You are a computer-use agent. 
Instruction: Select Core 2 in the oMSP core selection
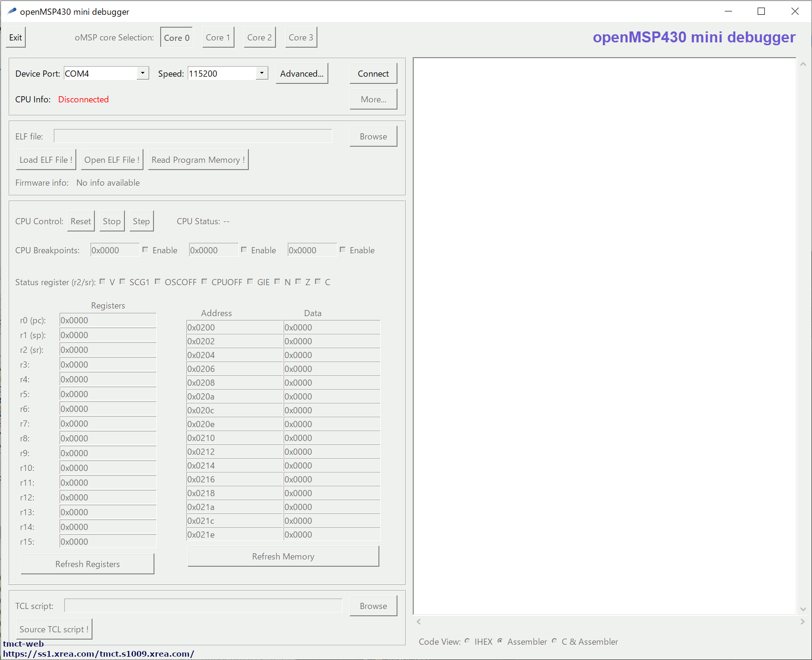pos(260,38)
